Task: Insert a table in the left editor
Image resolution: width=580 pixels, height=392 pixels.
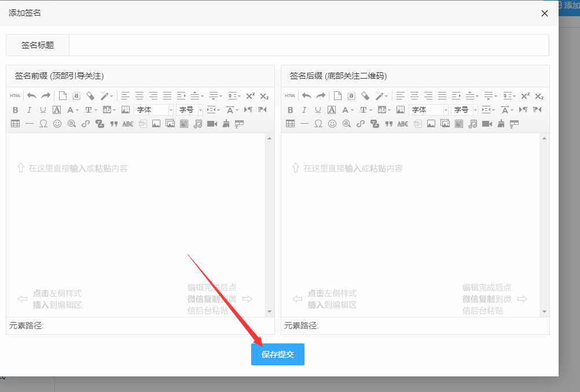Action: pos(16,123)
